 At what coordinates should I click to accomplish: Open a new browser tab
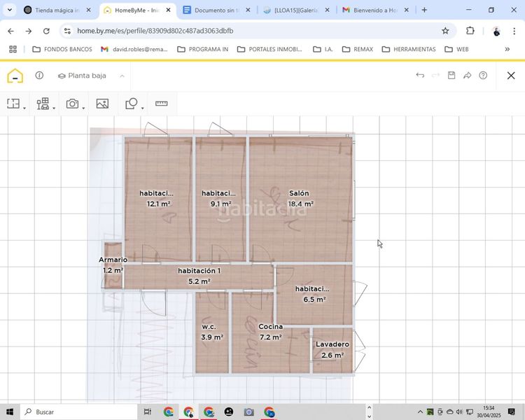point(424,10)
